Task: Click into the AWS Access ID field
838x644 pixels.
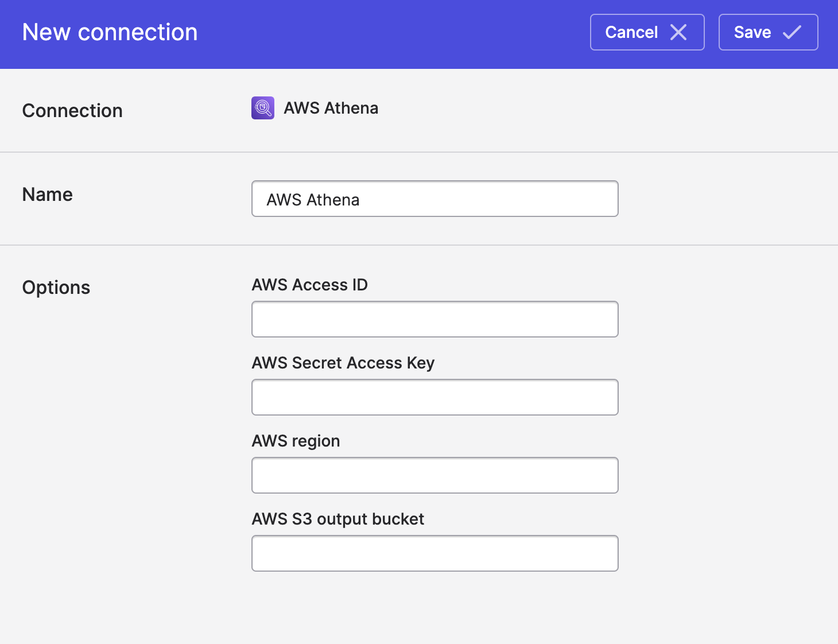Action: [x=434, y=319]
